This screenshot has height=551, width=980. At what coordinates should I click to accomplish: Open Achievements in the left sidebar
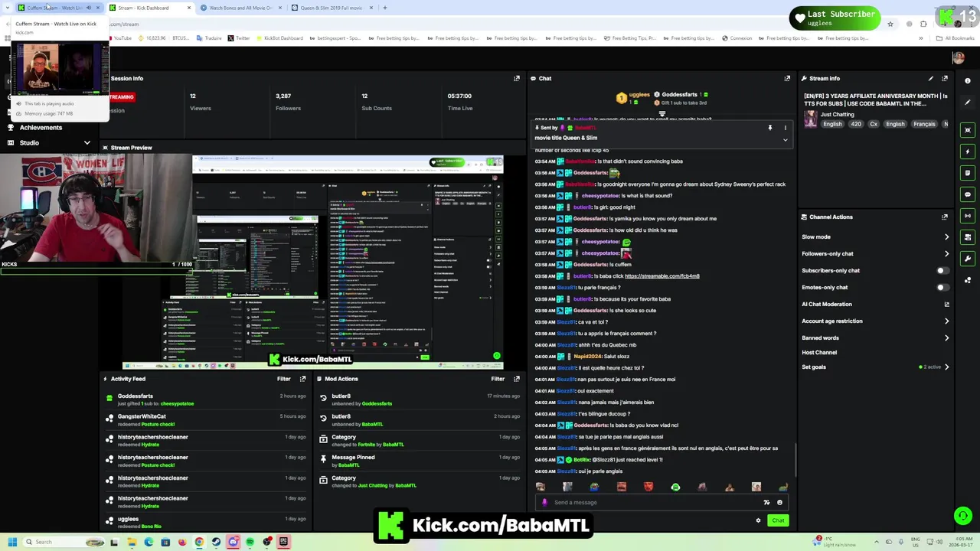click(41, 128)
